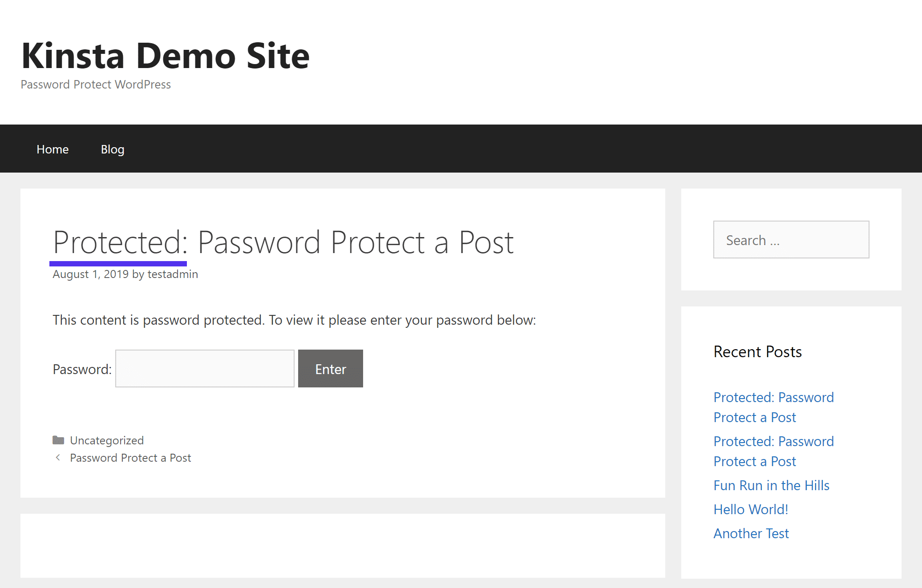Click the Hello World! recent post

point(750,509)
